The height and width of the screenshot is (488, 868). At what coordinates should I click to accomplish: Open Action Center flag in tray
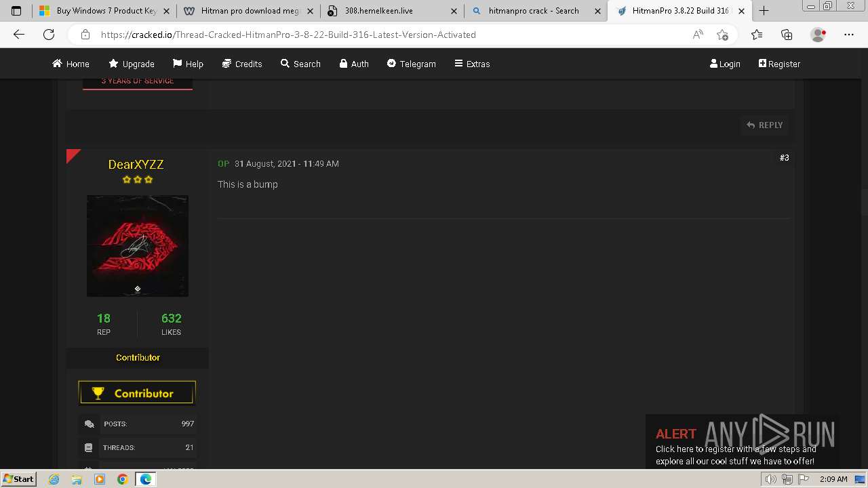(804, 479)
